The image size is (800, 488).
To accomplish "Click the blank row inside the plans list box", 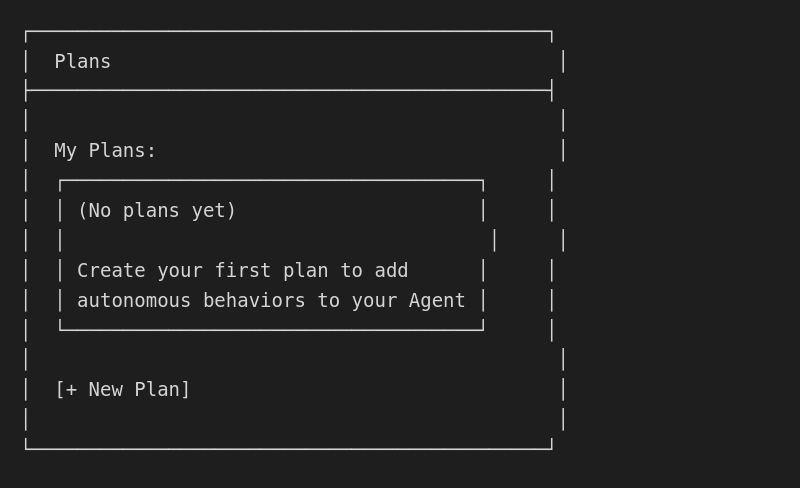I will coord(271,241).
